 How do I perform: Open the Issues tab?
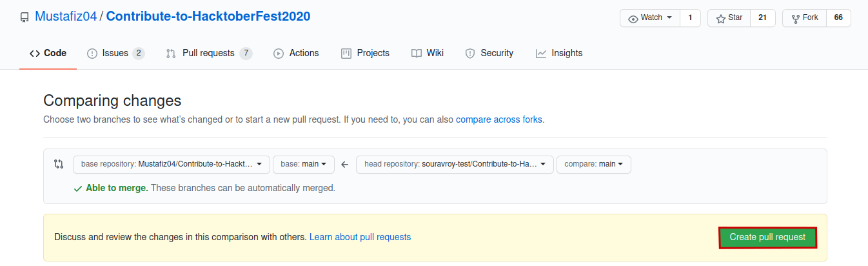115,53
